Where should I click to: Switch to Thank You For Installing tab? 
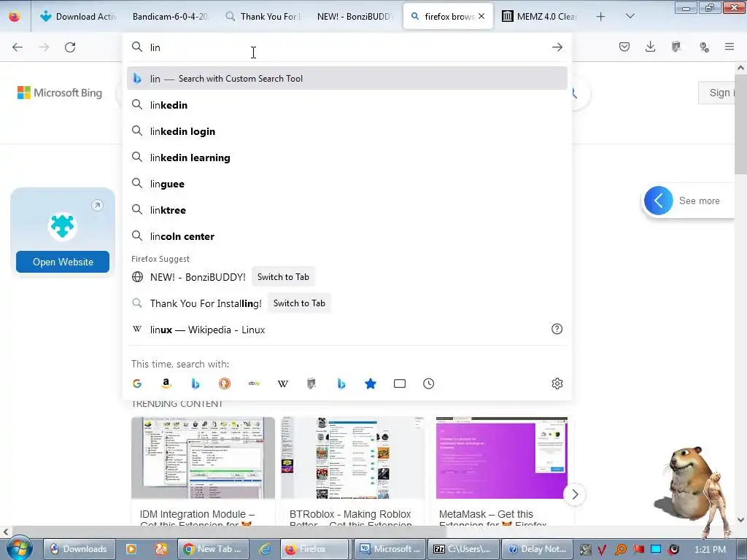[263, 16]
